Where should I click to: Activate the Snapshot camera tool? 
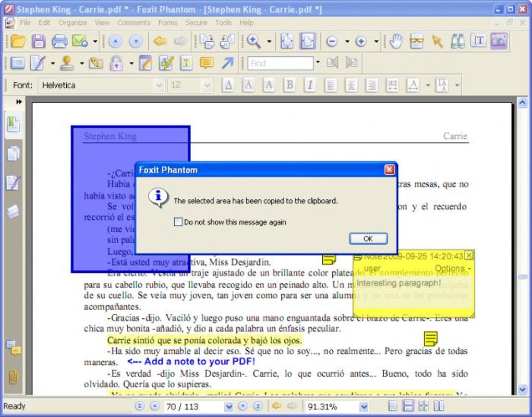click(499, 41)
